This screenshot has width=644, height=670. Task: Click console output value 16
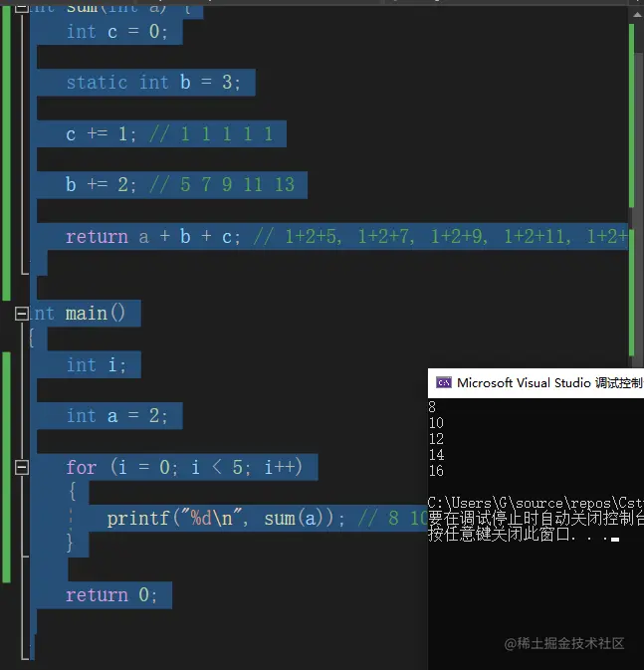pos(436,471)
